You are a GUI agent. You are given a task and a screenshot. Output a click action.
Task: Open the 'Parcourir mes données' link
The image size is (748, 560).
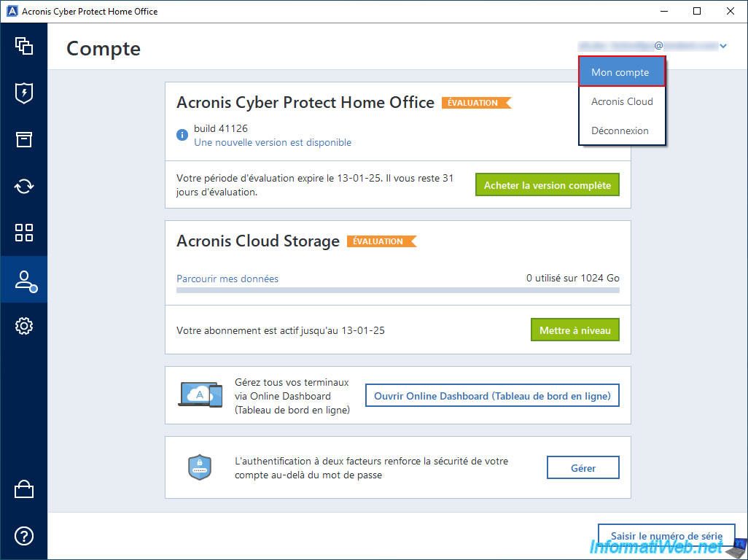coord(227,279)
